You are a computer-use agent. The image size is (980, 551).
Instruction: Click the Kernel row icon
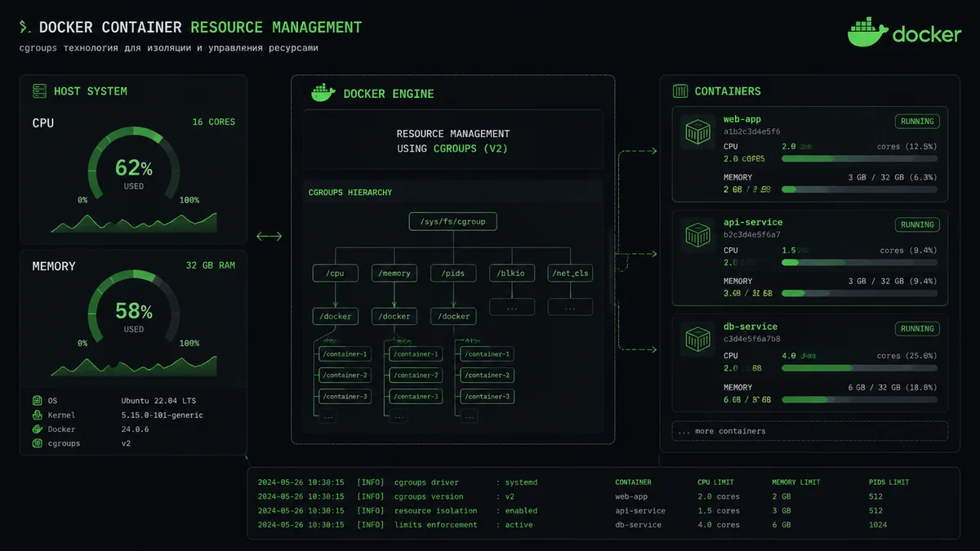pos(37,415)
